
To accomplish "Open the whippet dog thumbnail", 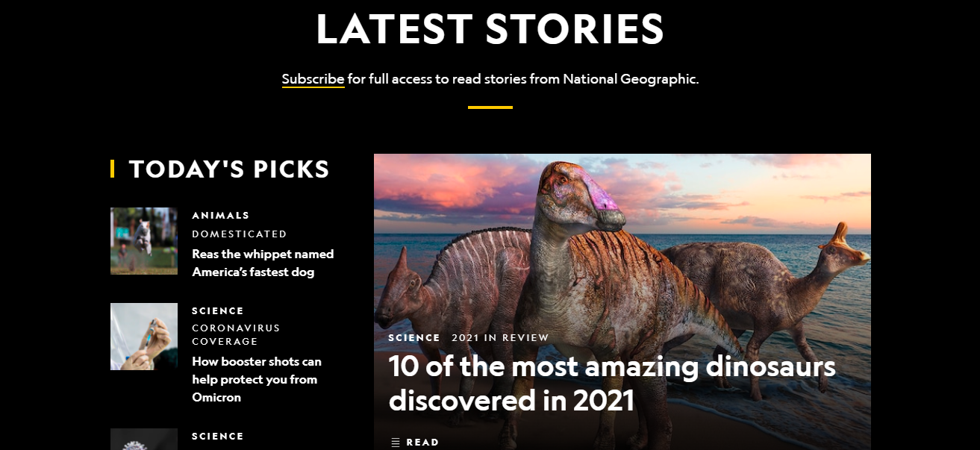I will click(x=144, y=241).
